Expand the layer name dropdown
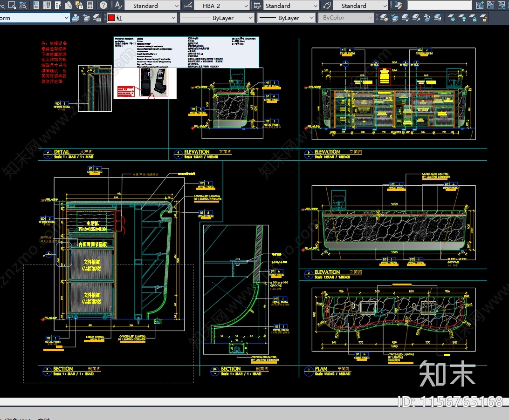The width and height of the screenshot is (509, 420). (66, 18)
